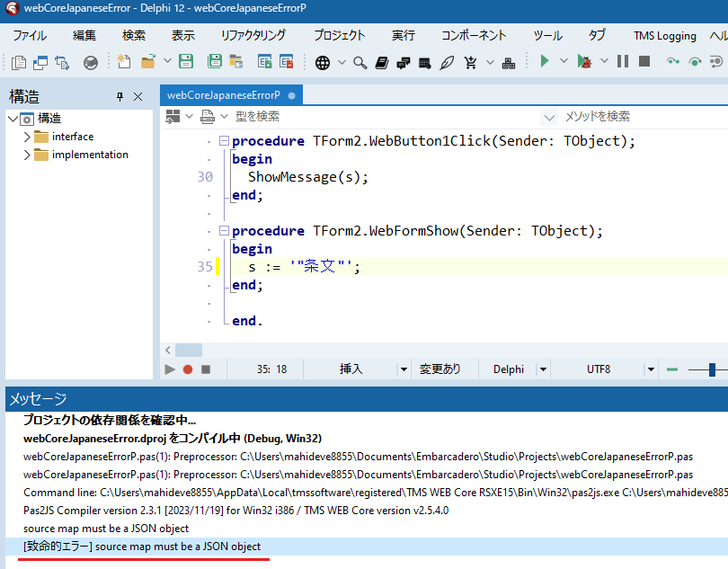Save the current file with single floppy icon
Image resolution: width=728 pixels, height=569 pixels.
click(186, 61)
